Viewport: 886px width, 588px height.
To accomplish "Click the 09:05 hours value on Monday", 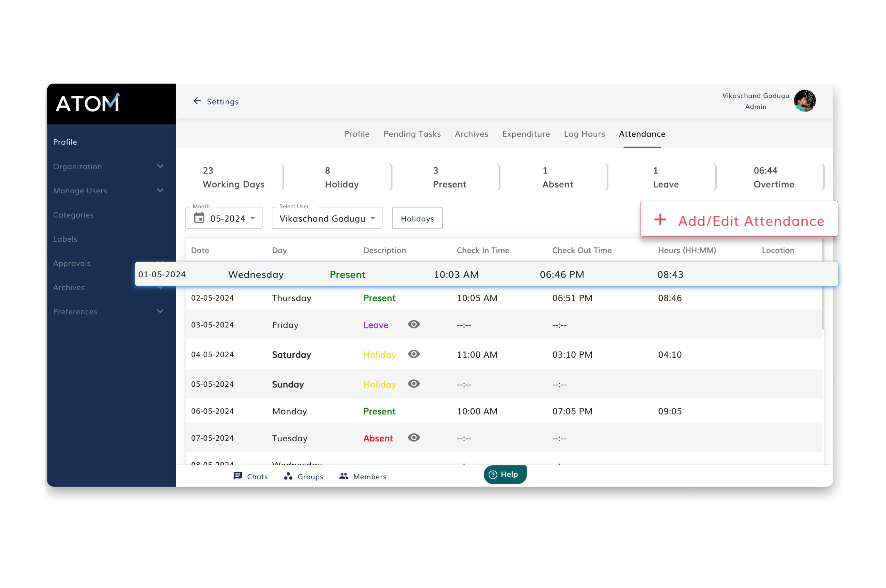I will [670, 411].
